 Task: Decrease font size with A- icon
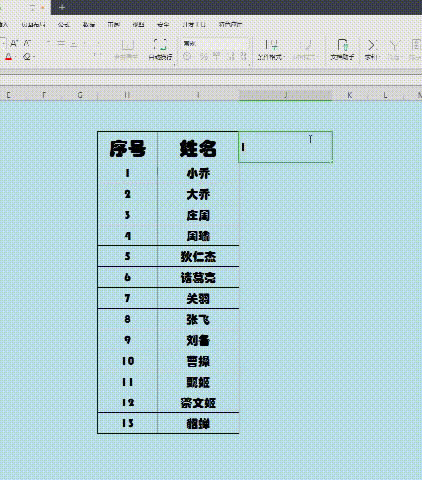(27, 43)
